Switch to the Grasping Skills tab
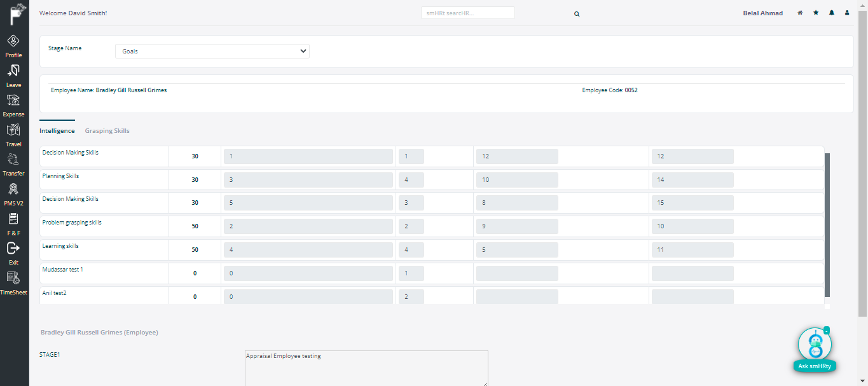Screen dimensions: 868x386 click(x=107, y=131)
